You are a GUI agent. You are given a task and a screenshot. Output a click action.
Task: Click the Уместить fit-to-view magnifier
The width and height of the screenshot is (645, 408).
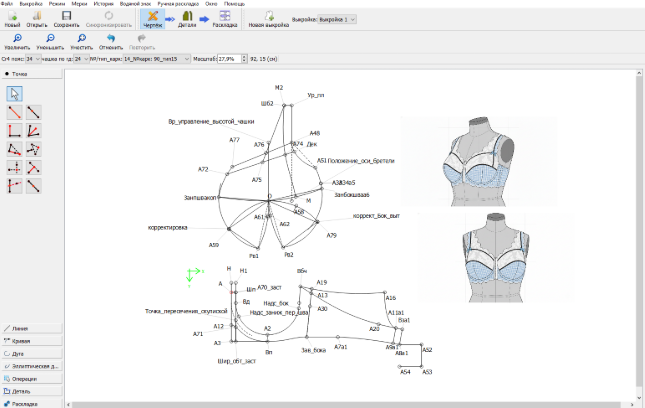tap(82, 38)
